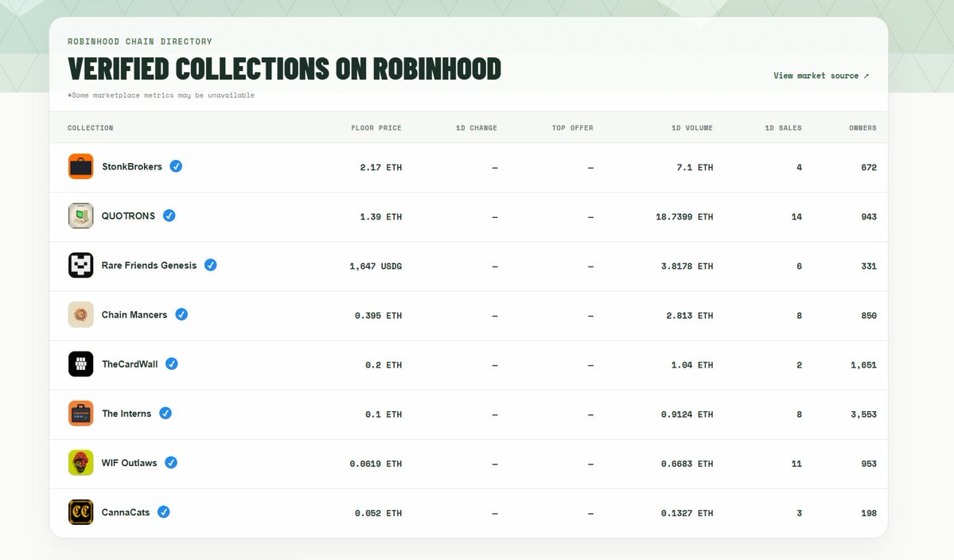Click QUOTRONS 1D sales value 14
Viewport: 954px width, 560px height.
pyautogui.click(x=796, y=216)
